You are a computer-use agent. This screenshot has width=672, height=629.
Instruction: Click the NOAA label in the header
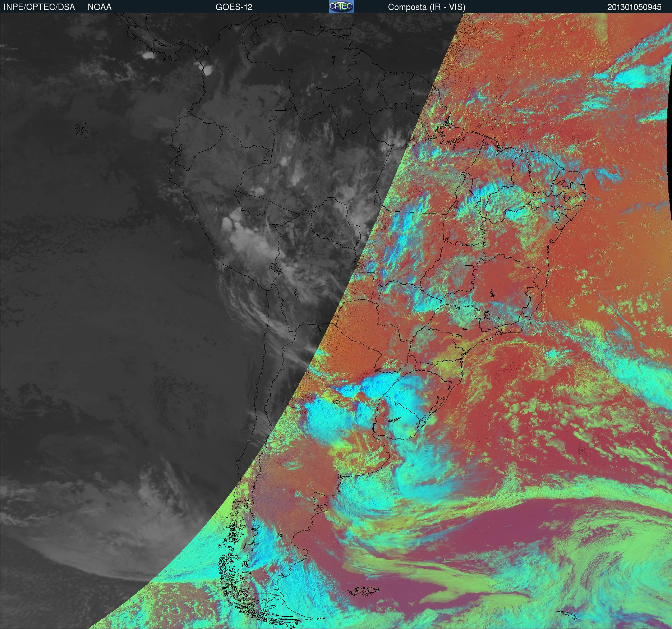click(100, 7)
